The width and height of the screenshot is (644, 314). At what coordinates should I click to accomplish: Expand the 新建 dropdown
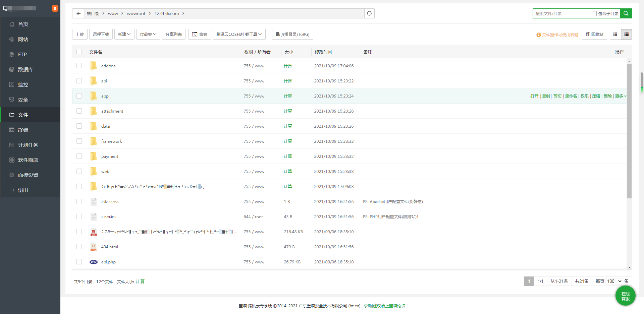pyautogui.click(x=124, y=34)
